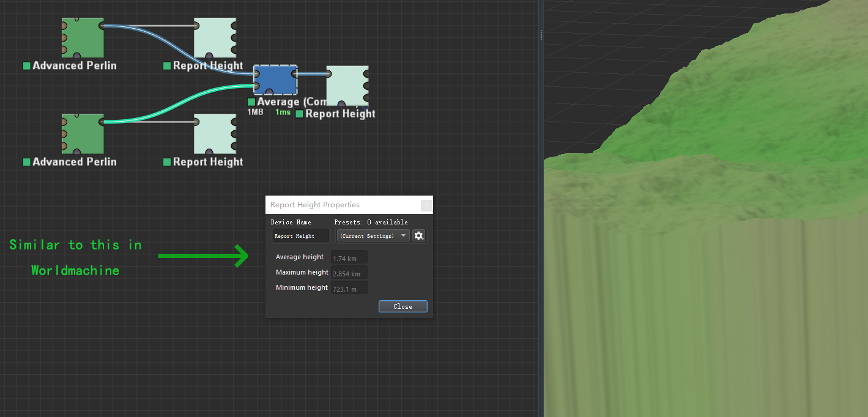Click the Minimum height value field
Screen dimensions: 868x417
349,289
